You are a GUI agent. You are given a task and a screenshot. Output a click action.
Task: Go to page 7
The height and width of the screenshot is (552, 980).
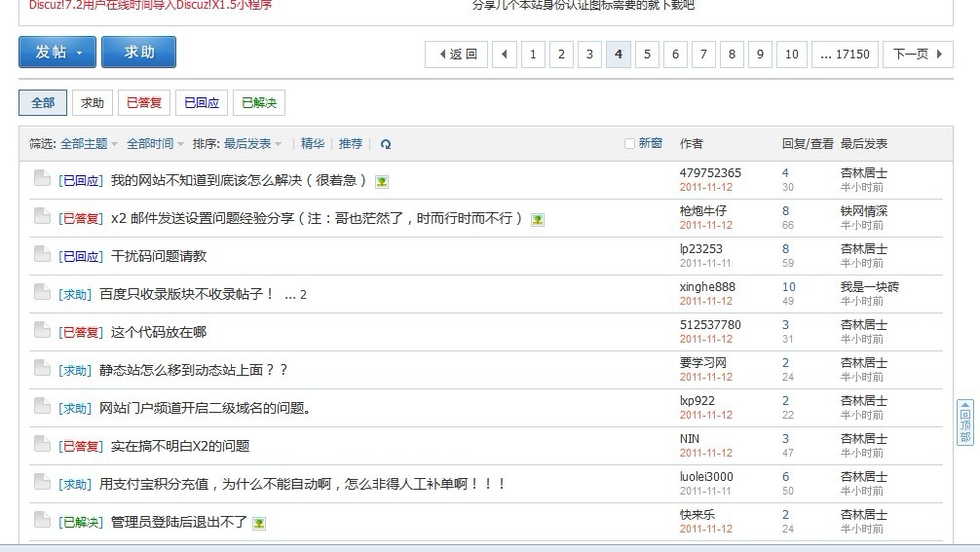coord(703,55)
